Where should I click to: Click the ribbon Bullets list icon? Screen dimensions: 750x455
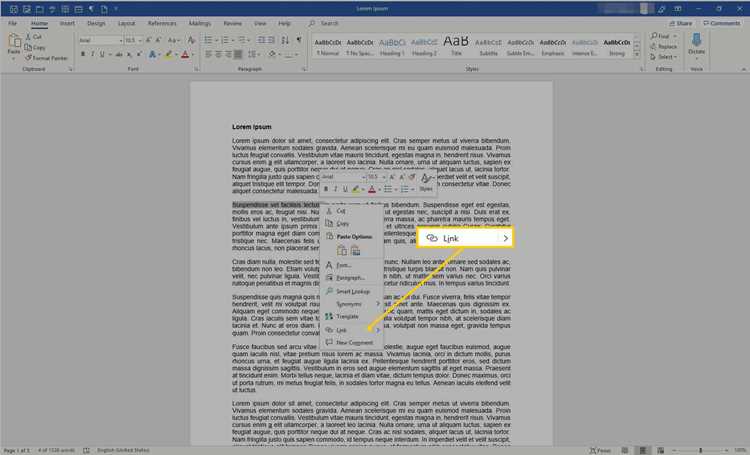click(x=209, y=40)
